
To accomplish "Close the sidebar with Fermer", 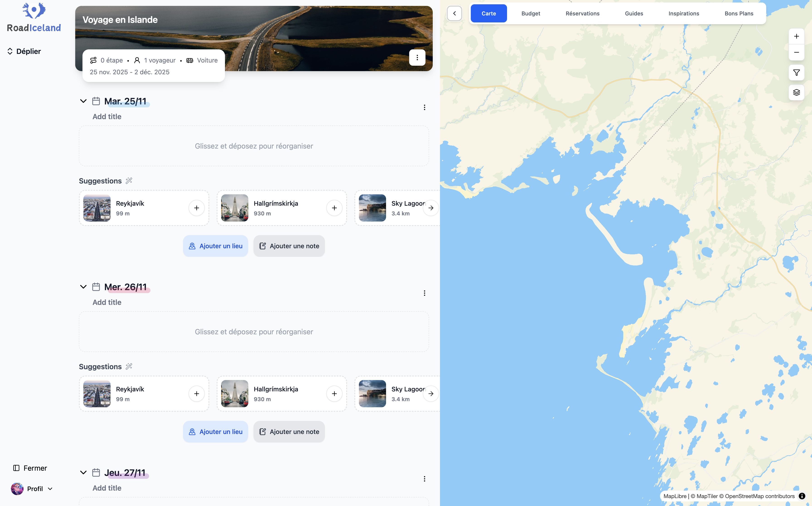I will pos(30,468).
